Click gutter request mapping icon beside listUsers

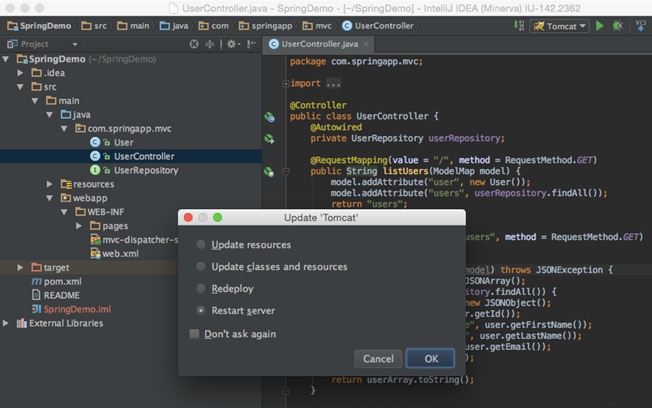click(x=269, y=171)
